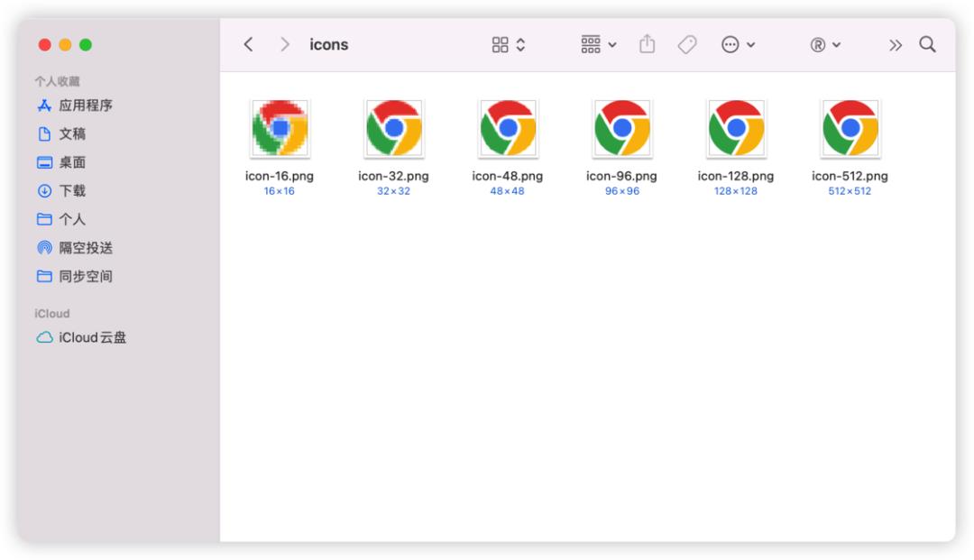The width and height of the screenshot is (974, 560).
Task: Expand the circled R dropdown arrow
Action: tap(836, 45)
